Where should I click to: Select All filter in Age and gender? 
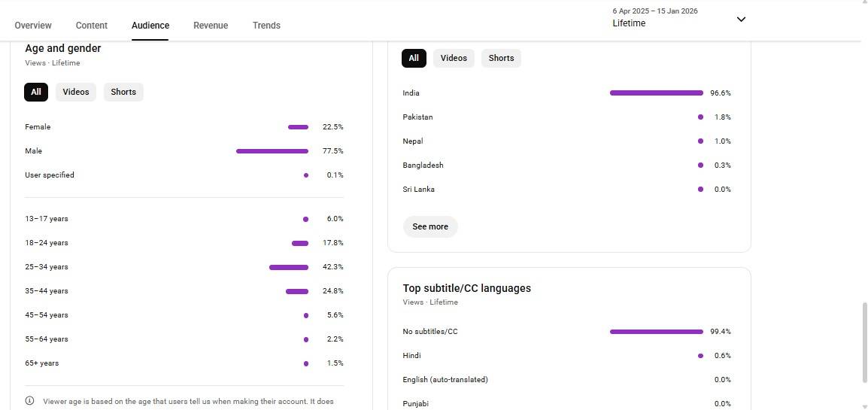click(36, 92)
